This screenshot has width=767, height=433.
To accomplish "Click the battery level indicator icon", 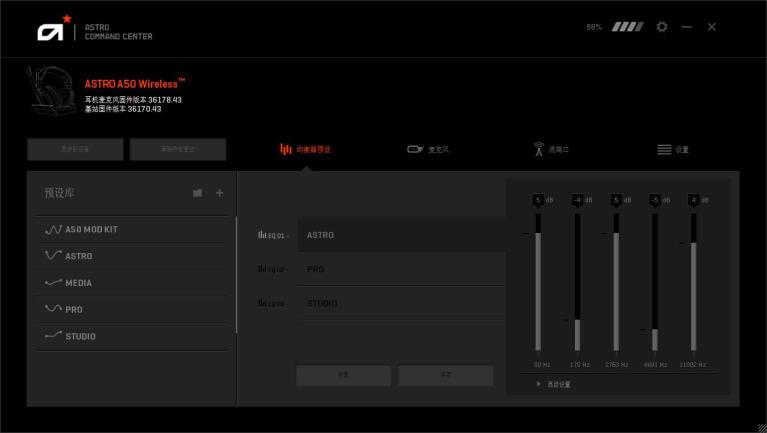I will pos(628,27).
